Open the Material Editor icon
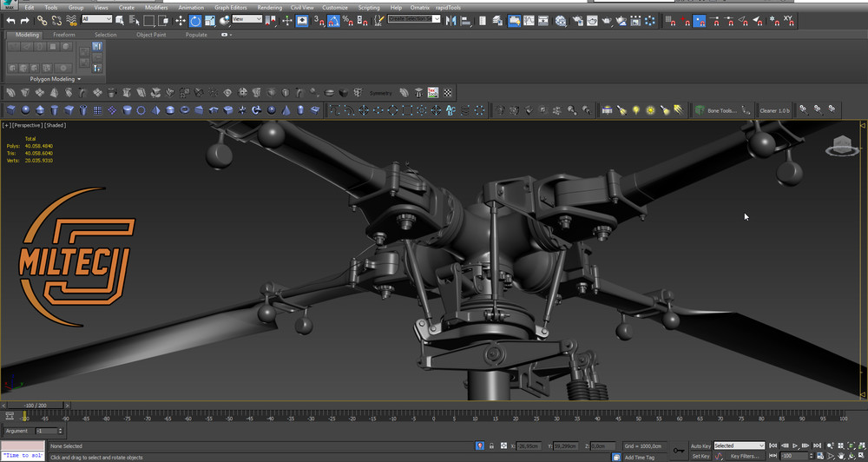 (560, 20)
